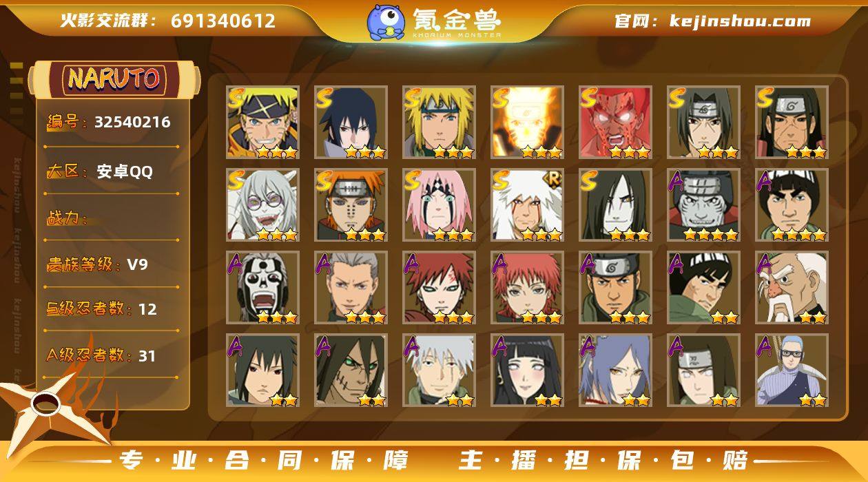Select the Minato yellow-hair ninja portrait
The image size is (868, 482).
(439, 123)
